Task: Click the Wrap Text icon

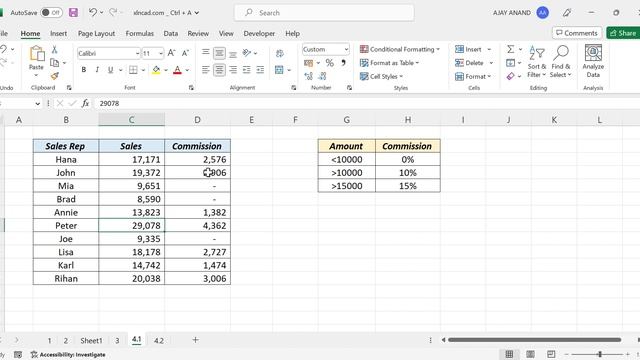Action: (280, 53)
